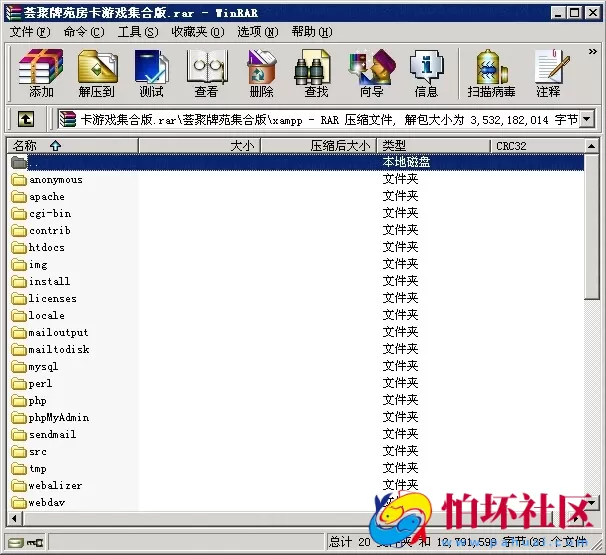This screenshot has width=606, height=555.
Task: Click '文件夹' type cell in anonymous row
Action: click(x=400, y=179)
